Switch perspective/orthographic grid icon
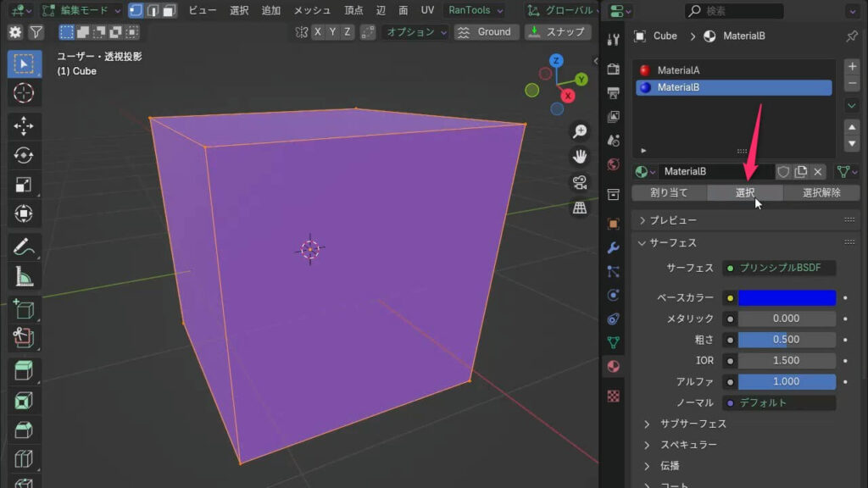Screen dimensions: 868x488 coord(580,208)
